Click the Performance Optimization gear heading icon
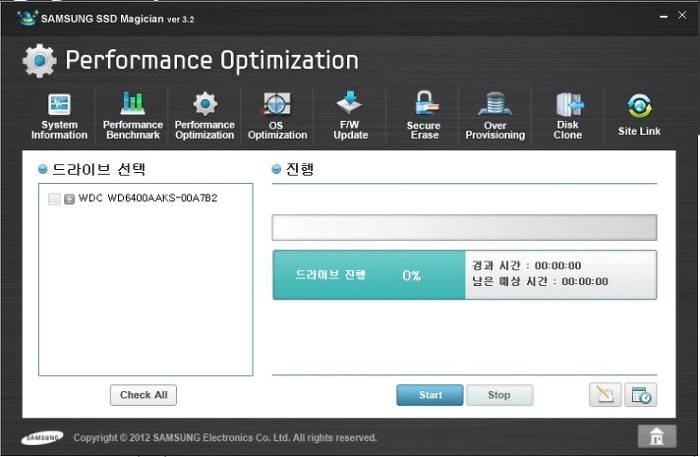The height and width of the screenshot is (457, 700). (x=40, y=61)
